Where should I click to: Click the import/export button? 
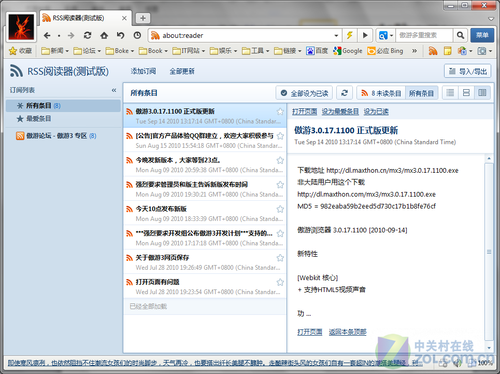(x=468, y=71)
